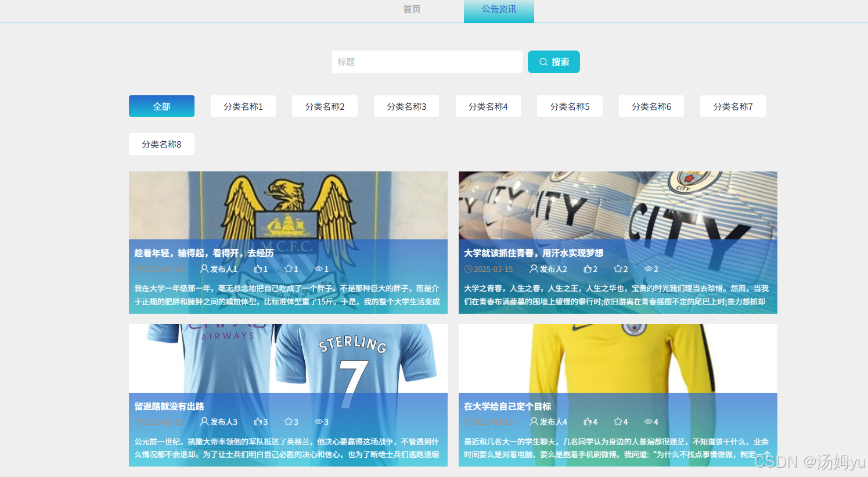
Task: Filter by 分类名称8
Action: point(161,144)
